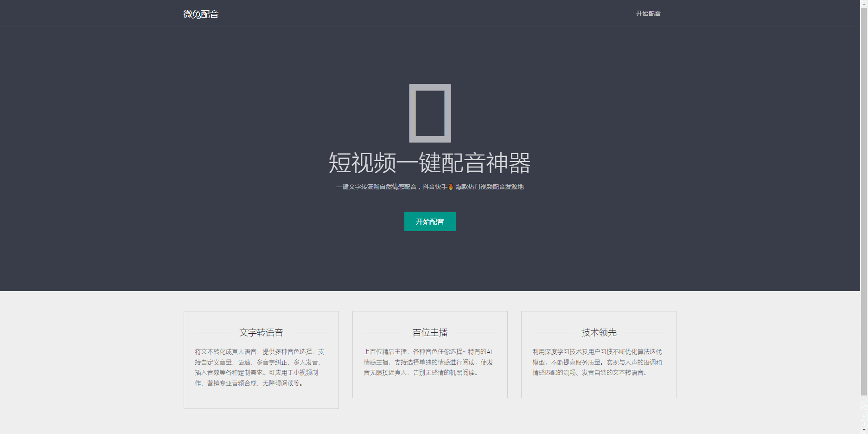Click the flame emoji in the subtitle
The width and height of the screenshot is (868, 434).
coord(451,187)
